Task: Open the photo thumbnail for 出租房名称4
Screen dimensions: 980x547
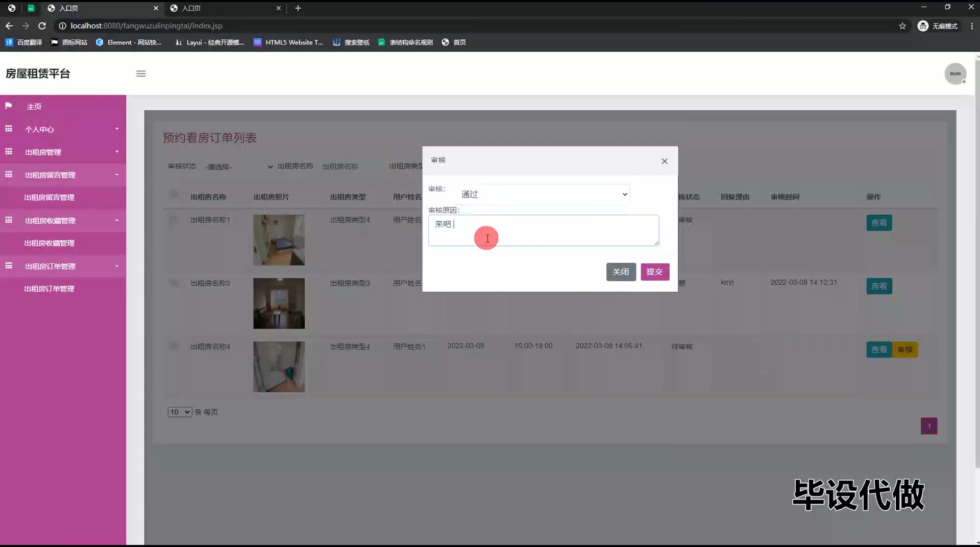Action: coord(279,367)
